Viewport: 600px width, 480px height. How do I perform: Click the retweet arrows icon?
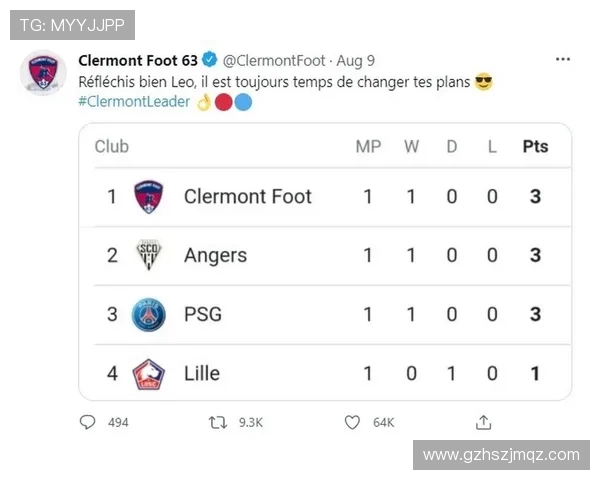(x=217, y=423)
